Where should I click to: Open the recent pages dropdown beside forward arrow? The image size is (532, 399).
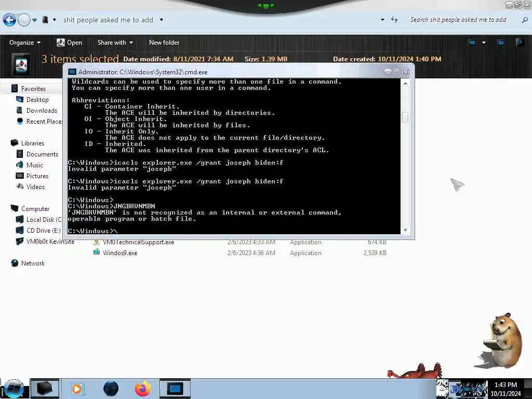[35, 20]
